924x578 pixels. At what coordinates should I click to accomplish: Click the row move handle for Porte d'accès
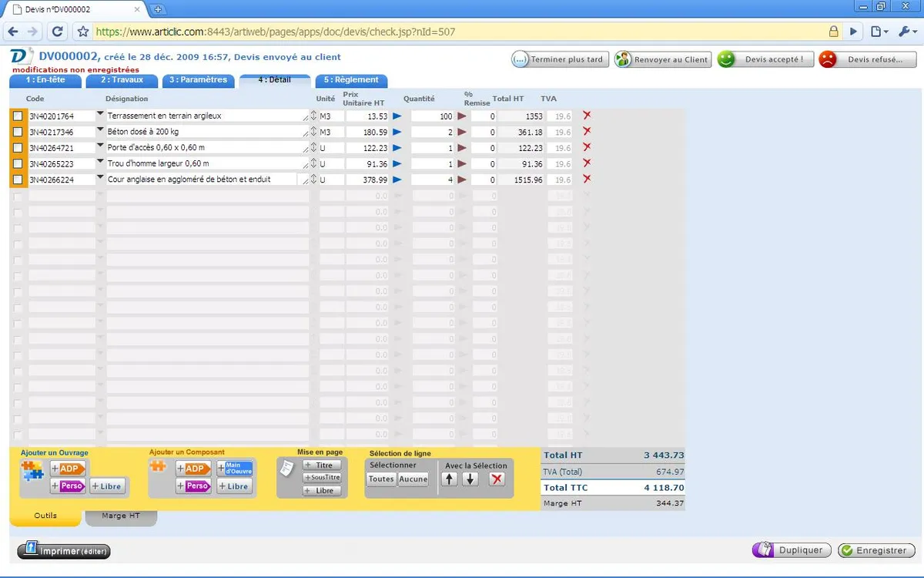click(313, 147)
